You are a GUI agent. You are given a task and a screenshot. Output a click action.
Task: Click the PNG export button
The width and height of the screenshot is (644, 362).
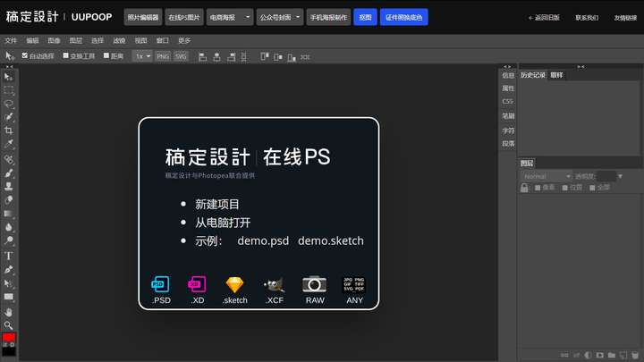163,56
